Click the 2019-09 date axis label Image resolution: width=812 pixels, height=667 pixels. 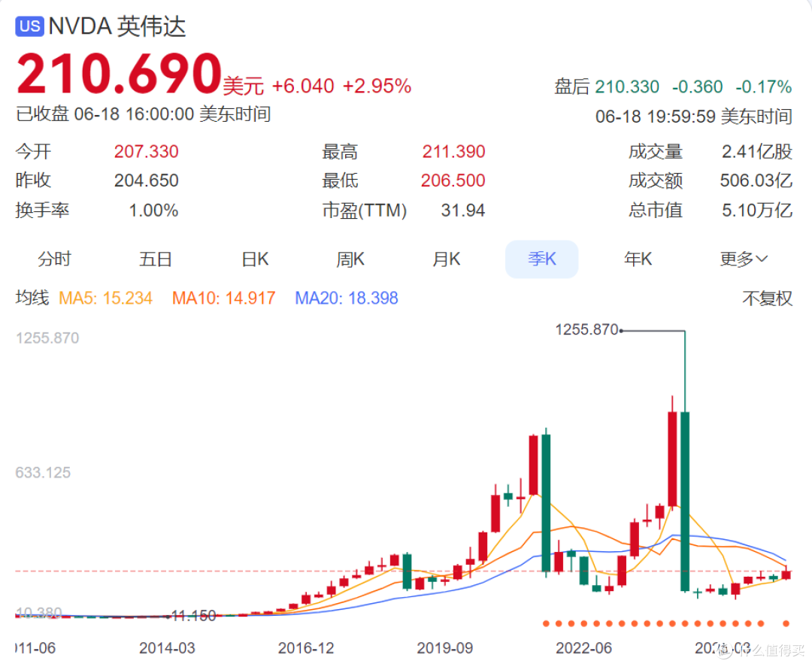tap(445, 648)
